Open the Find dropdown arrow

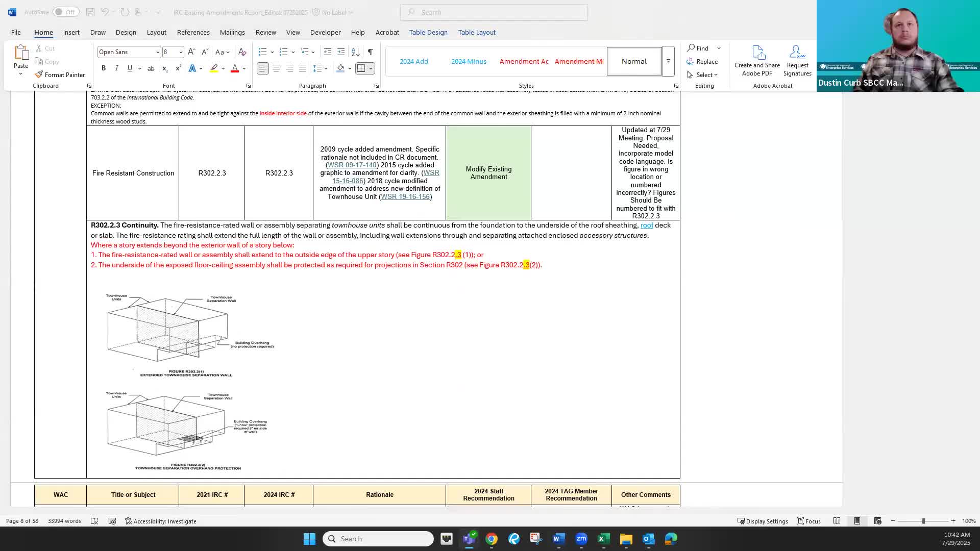[x=719, y=48]
